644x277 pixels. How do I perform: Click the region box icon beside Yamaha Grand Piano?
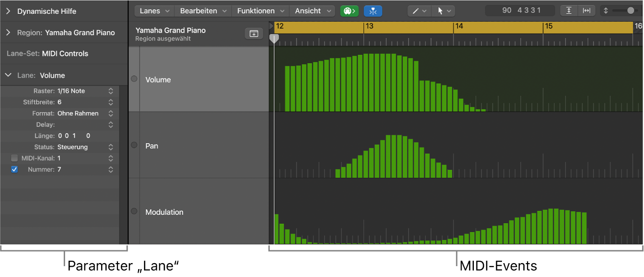point(253,34)
